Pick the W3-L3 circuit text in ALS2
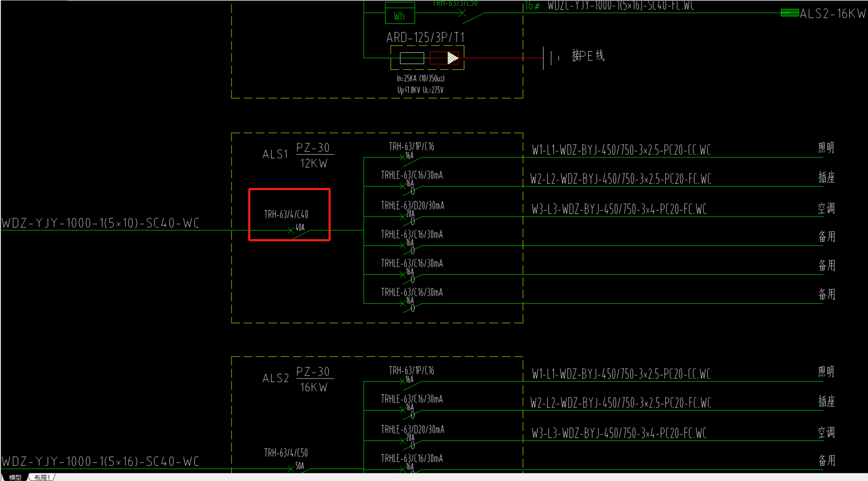This screenshot has height=481, width=868. click(619, 433)
